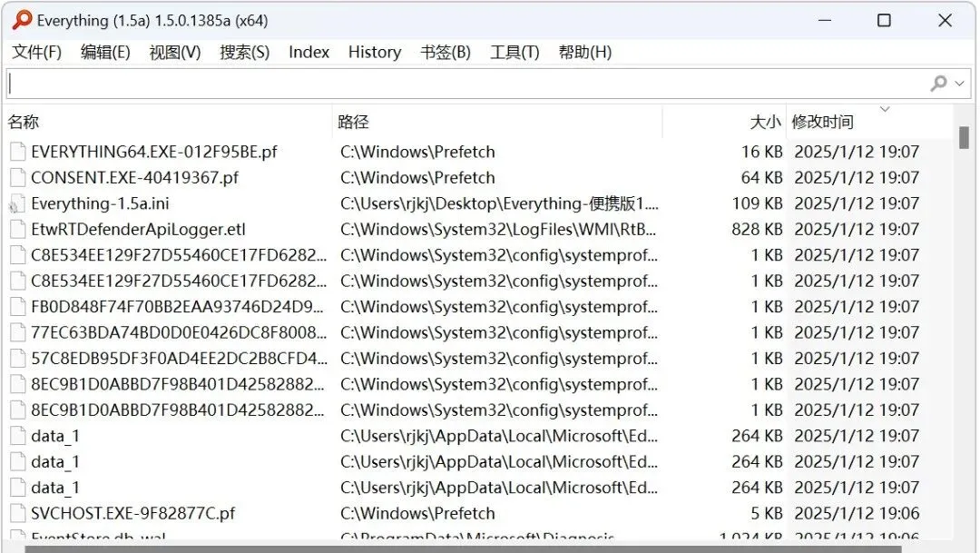This screenshot has height=553, width=980.
Task: Open the 搜索(S) menu
Action: point(244,52)
